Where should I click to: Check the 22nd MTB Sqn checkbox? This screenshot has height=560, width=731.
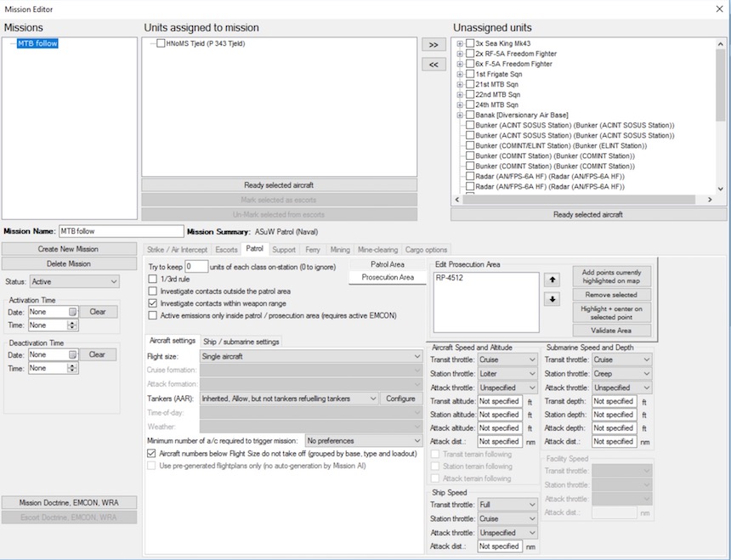(470, 94)
